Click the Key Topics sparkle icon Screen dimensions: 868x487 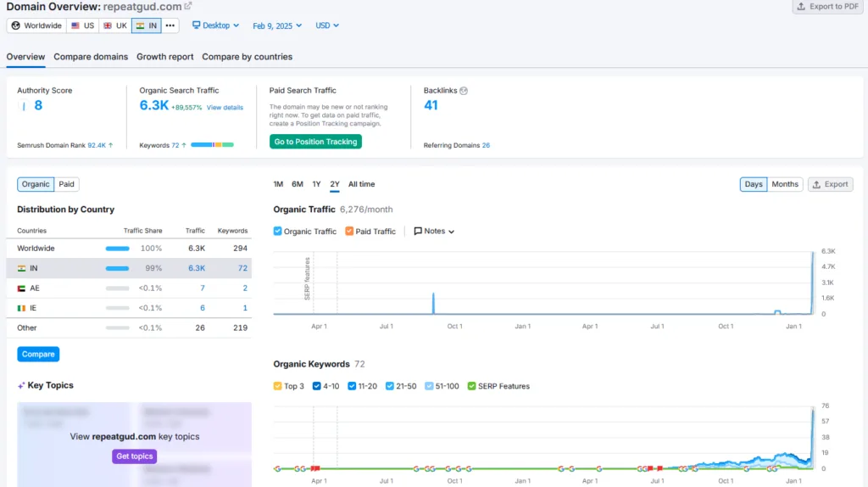click(21, 385)
